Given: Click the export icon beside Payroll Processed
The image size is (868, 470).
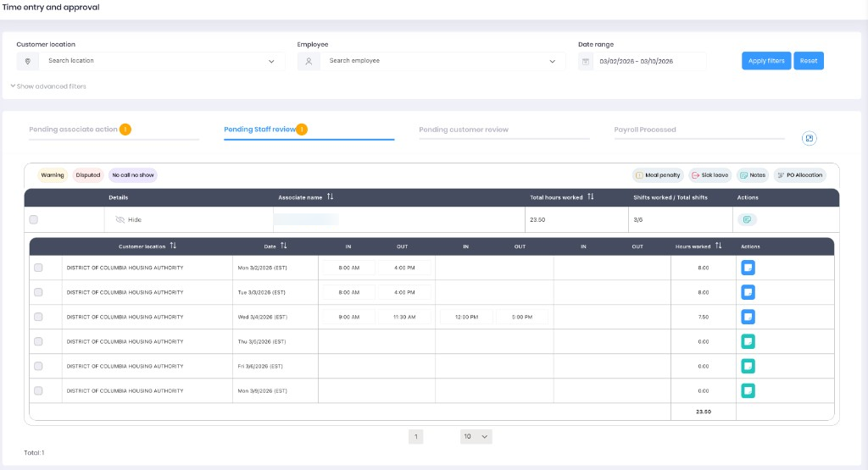Looking at the screenshot, I should (809, 138).
